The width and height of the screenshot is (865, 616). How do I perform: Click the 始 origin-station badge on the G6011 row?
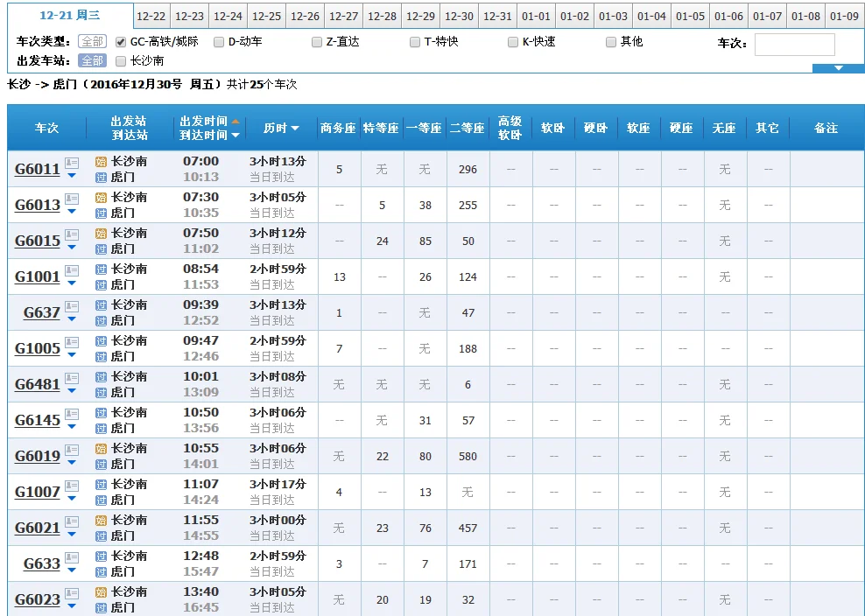100,161
